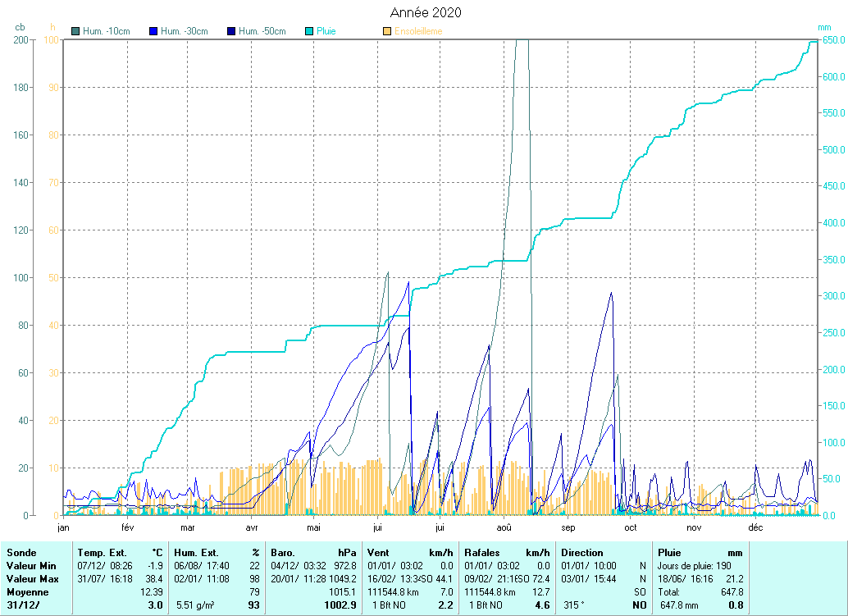The width and height of the screenshot is (848, 616).
Task: Select the orange Ensoleillement legend swatch
Action: click(387, 31)
